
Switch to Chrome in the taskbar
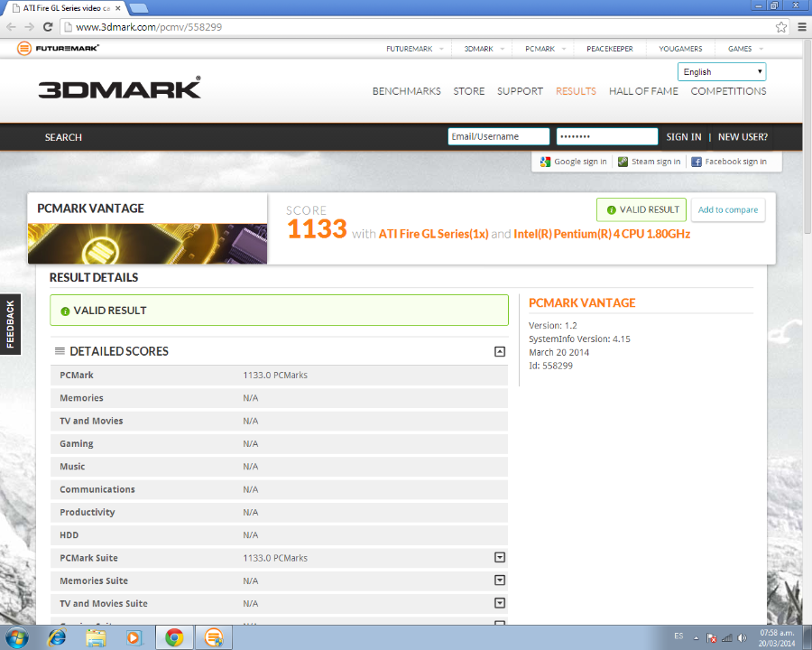tap(174, 637)
